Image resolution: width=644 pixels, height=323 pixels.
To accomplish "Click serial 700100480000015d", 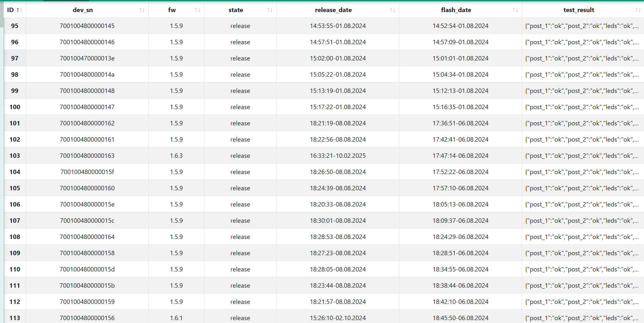I will click(87, 269).
